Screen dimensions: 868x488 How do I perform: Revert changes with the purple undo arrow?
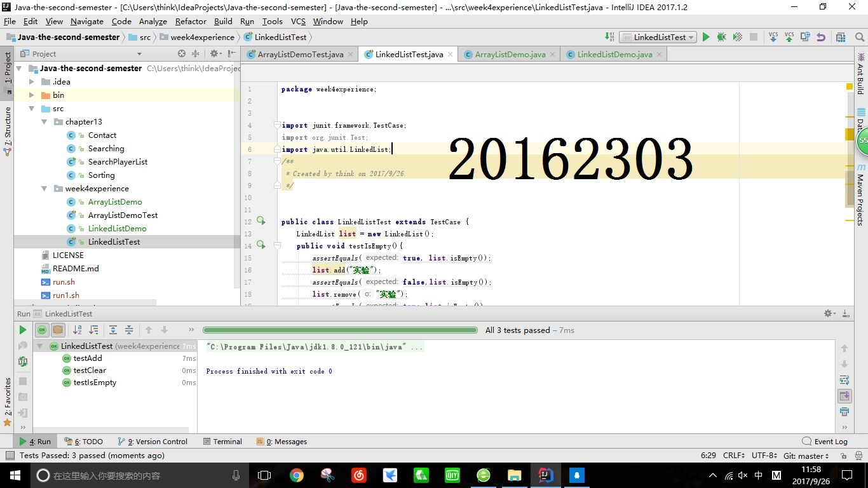coord(821,37)
